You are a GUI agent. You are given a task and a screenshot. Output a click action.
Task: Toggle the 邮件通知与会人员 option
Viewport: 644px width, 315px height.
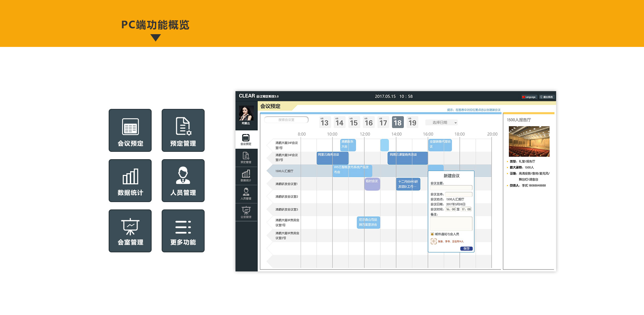(x=432, y=234)
